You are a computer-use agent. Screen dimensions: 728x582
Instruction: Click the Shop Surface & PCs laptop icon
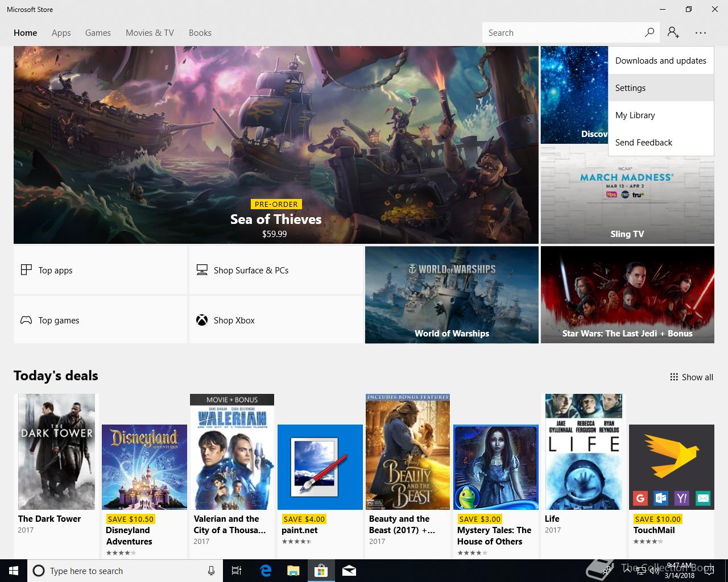202,270
